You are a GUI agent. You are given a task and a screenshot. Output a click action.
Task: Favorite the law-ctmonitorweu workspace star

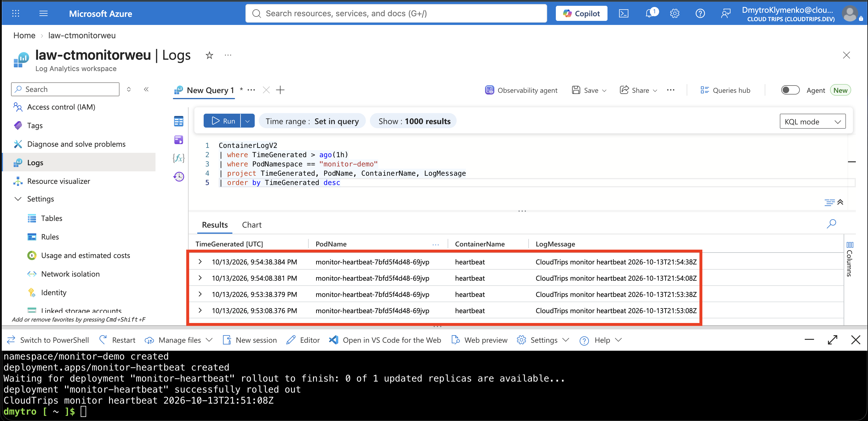[x=209, y=55]
